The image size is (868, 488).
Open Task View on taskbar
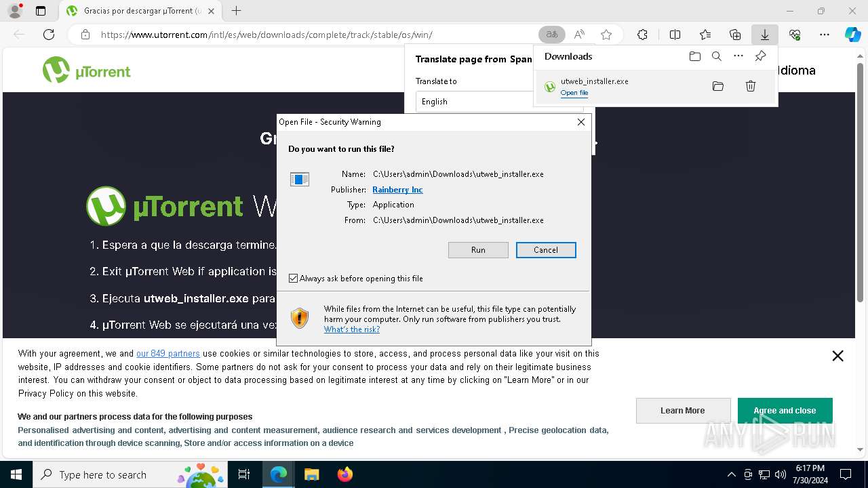tap(244, 474)
